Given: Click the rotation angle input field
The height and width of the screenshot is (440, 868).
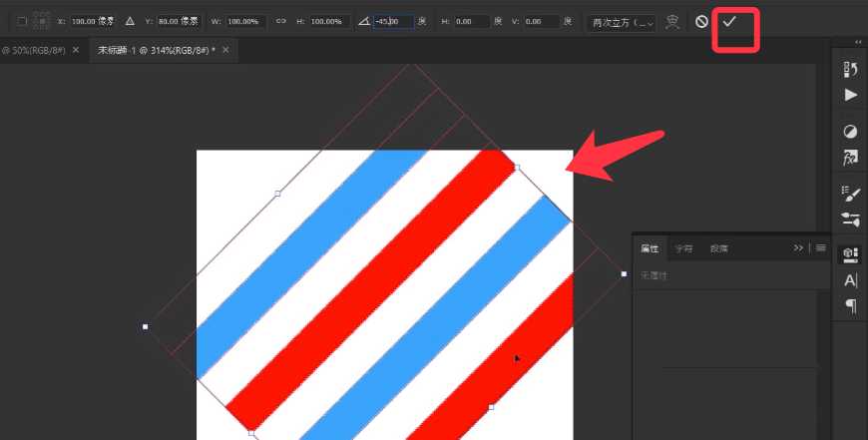Looking at the screenshot, I should 392,21.
